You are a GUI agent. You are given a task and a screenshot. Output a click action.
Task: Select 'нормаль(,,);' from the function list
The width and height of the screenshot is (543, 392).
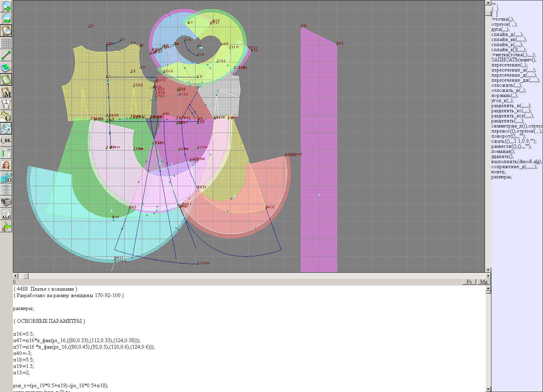(505, 96)
